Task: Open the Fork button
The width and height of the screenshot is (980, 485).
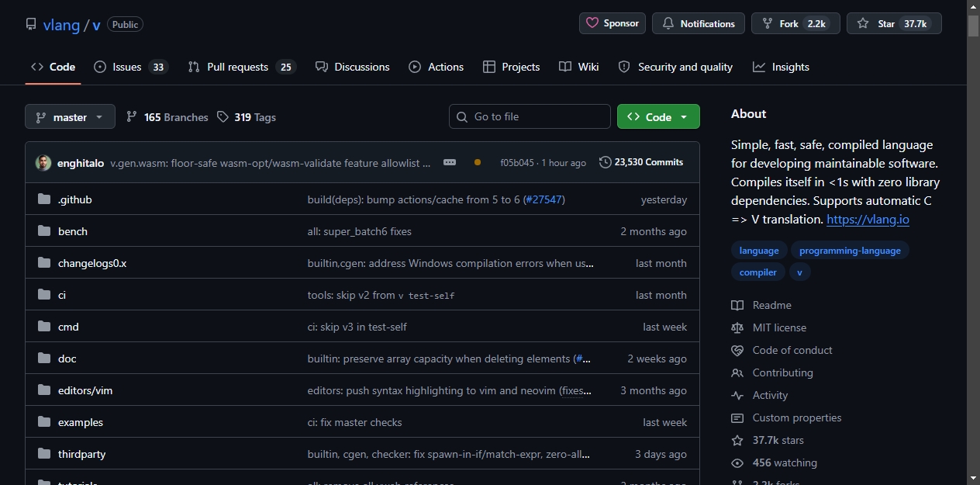Action: [x=795, y=23]
